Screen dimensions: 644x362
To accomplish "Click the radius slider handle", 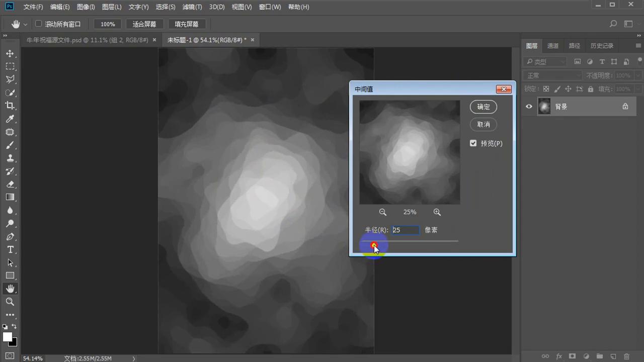I will coord(374,245).
